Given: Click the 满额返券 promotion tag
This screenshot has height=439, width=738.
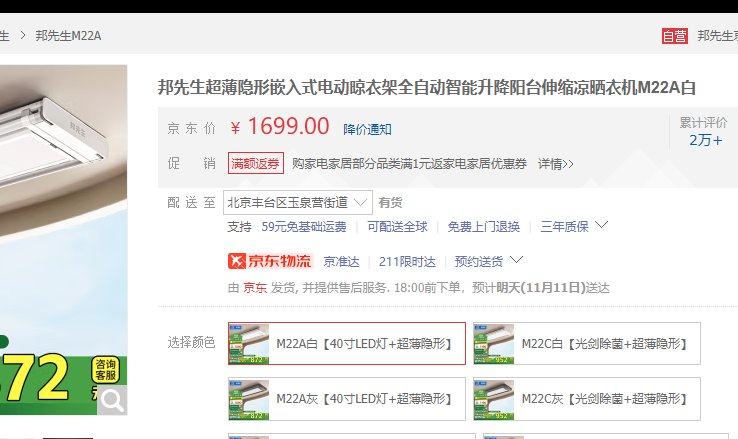Looking at the screenshot, I should [256, 163].
